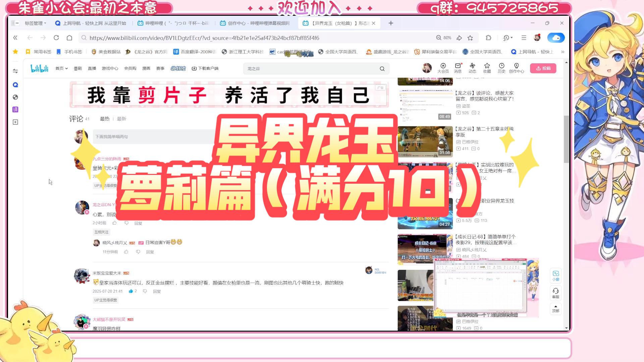Switch to the 创作中心 browser tab

click(x=255, y=23)
